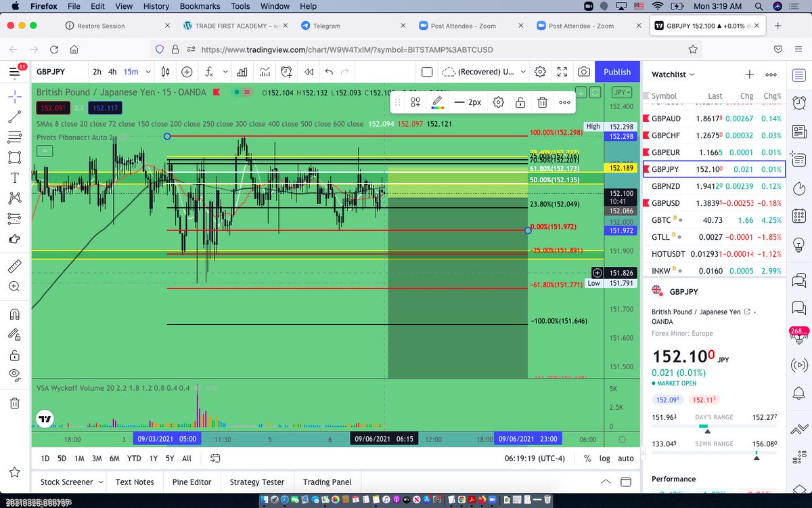Open the Fibonacci/gann tools group
Image resolution: width=812 pixels, height=508 pixels.
point(14,137)
